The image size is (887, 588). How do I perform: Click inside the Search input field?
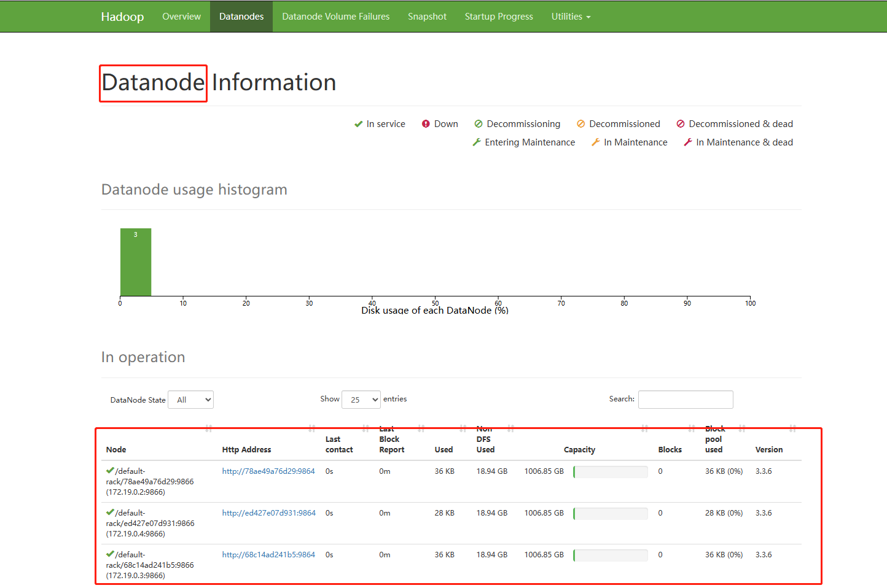coord(685,400)
